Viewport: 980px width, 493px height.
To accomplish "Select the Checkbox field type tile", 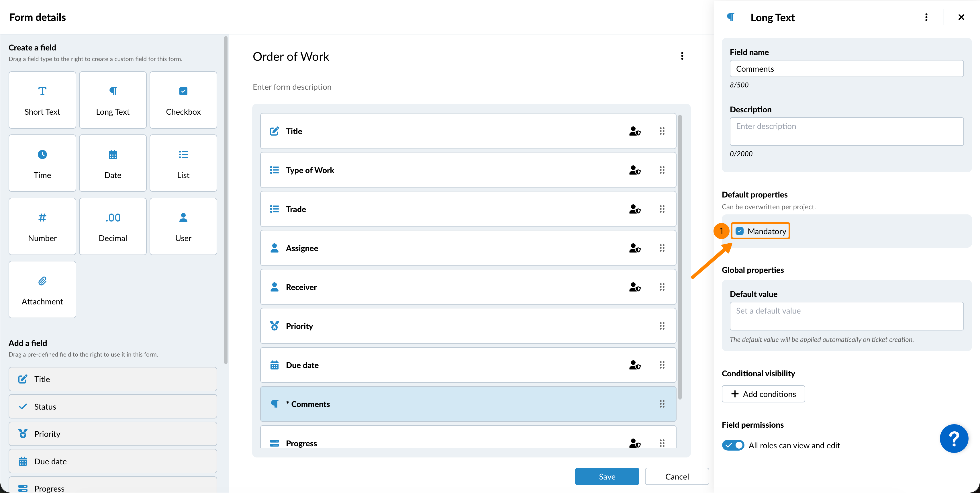I will pos(183,100).
